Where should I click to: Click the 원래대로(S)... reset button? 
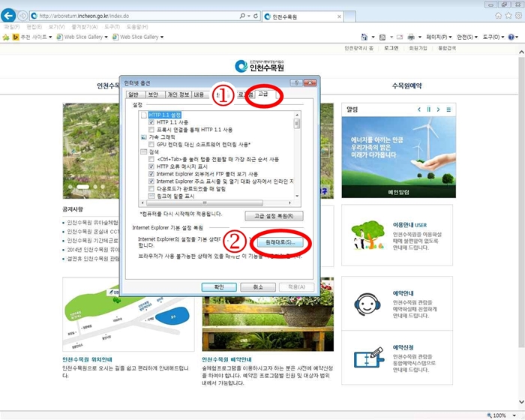280,243
